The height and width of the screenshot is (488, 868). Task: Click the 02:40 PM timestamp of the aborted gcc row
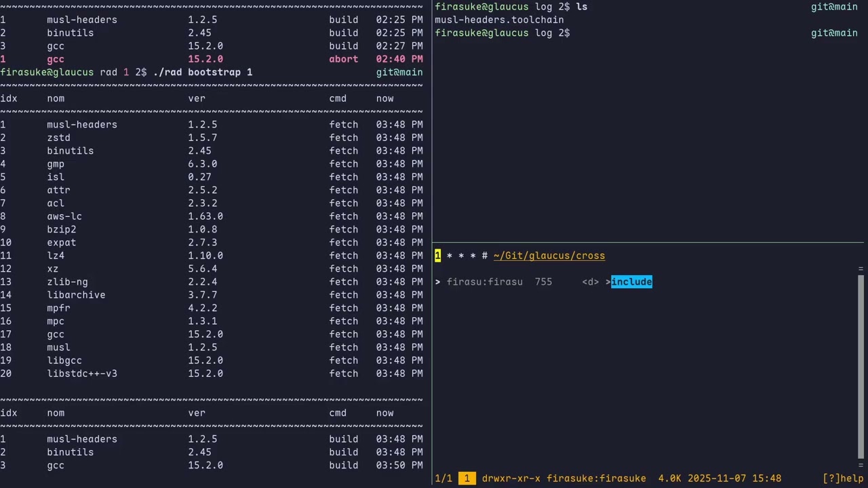(399, 59)
